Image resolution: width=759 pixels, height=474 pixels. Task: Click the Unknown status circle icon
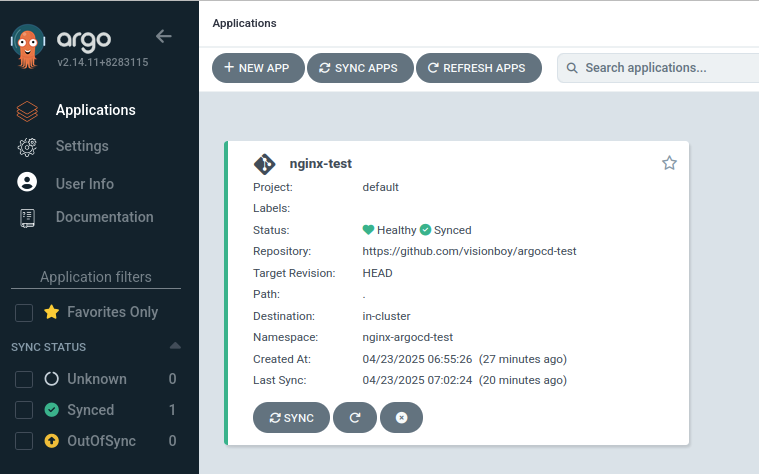point(51,379)
